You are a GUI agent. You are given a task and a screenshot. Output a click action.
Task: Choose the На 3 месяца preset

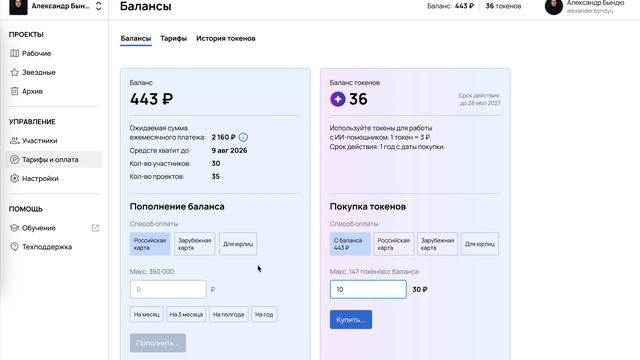point(186,314)
